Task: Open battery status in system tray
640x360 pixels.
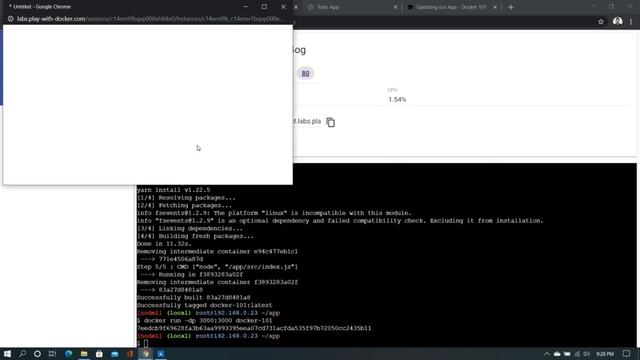Action: pyautogui.click(x=567, y=354)
